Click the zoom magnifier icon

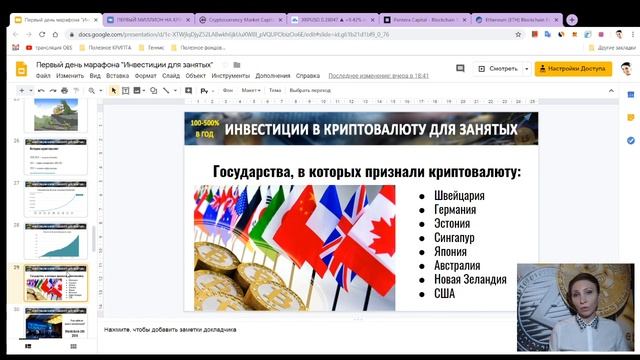92,90
